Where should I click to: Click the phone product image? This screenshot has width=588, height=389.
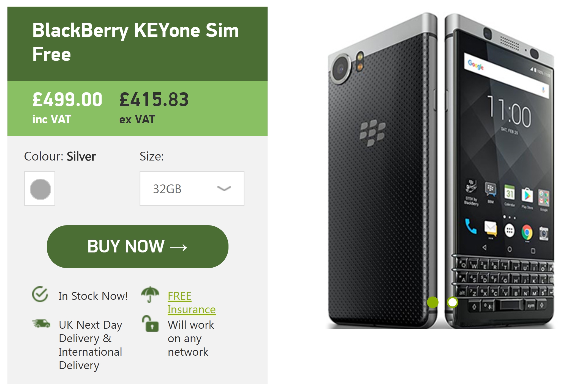(x=440, y=171)
